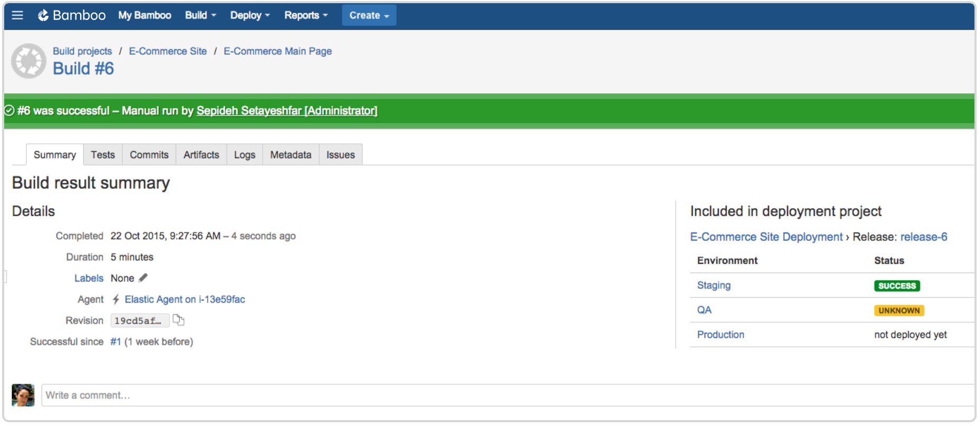The width and height of the screenshot is (980, 426).
Task: Click the pencil icon to edit labels
Action: (143, 278)
